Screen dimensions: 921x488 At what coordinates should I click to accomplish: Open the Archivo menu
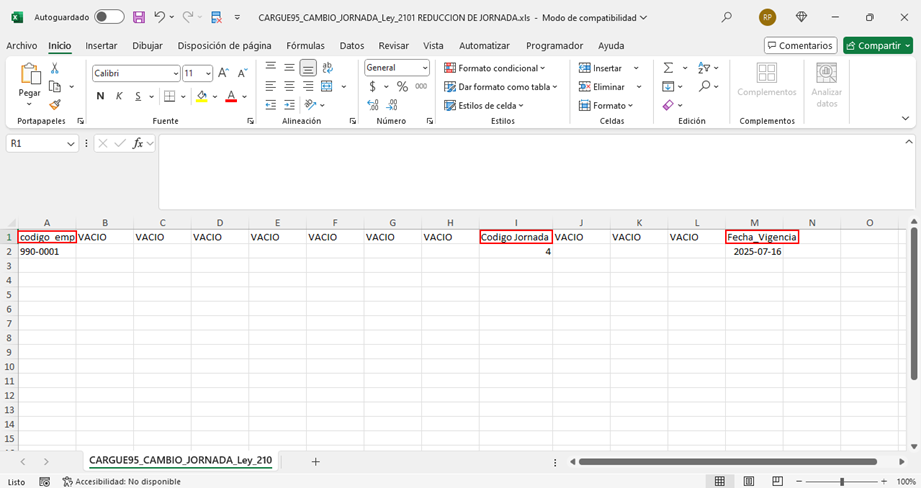click(x=21, y=45)
